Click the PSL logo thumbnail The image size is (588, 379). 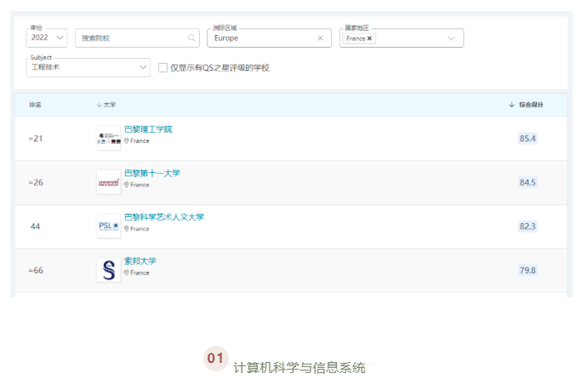[109, 226]
